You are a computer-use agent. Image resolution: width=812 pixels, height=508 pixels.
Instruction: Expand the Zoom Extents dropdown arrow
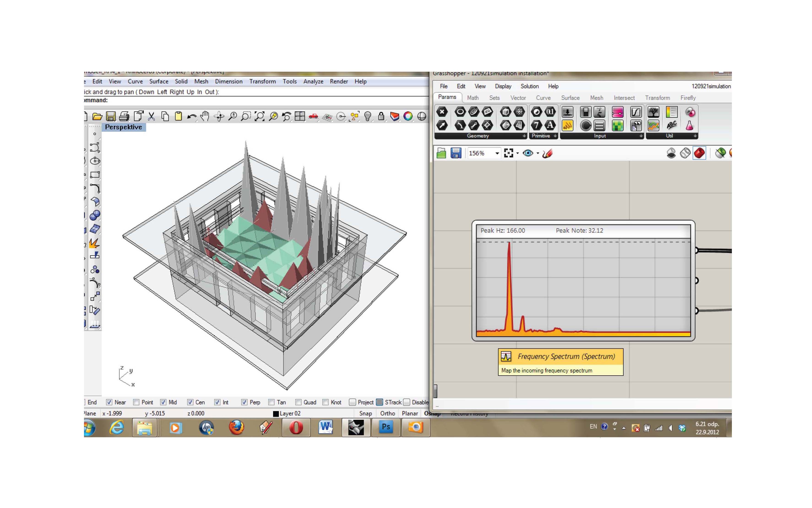coord(518,153)
